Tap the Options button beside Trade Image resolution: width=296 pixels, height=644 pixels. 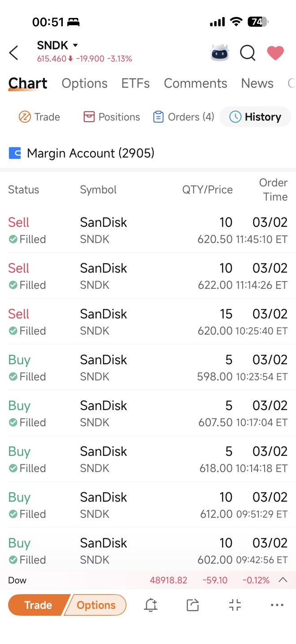pos(96,605)
